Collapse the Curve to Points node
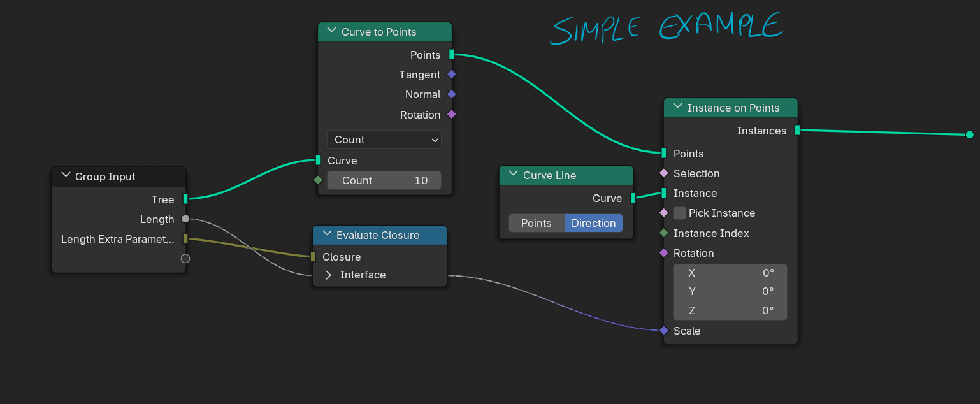Image resolution: width=980 pixels, height=404 pixels. tap(331, 31)
